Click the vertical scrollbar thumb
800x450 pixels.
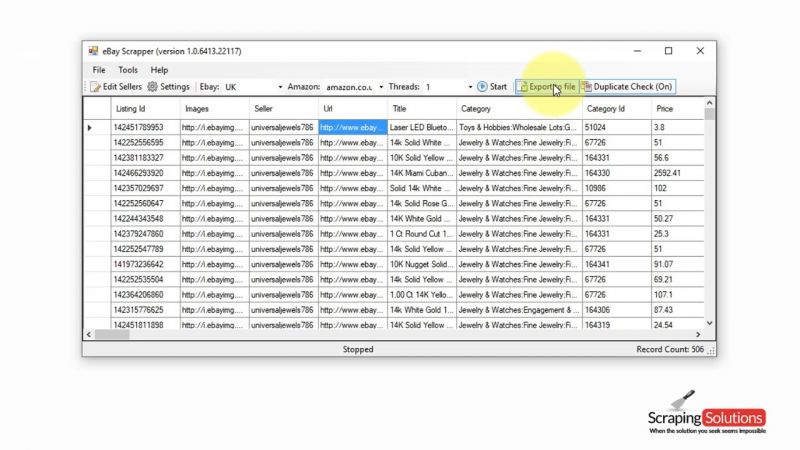coord(709,114)
